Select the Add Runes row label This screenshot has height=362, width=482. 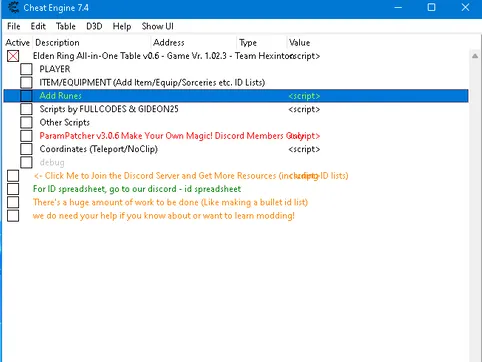pyautogui.click(x=61, y=96)
